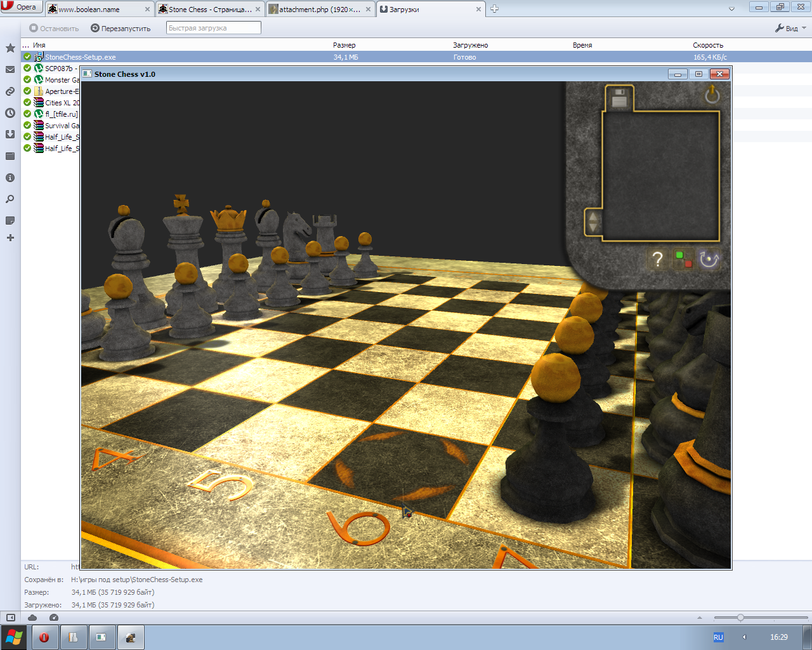The width and height of the screenshot is (812, 650).
Task: Open the Opera sidebar bookmarks star
Action: (10, 48)
